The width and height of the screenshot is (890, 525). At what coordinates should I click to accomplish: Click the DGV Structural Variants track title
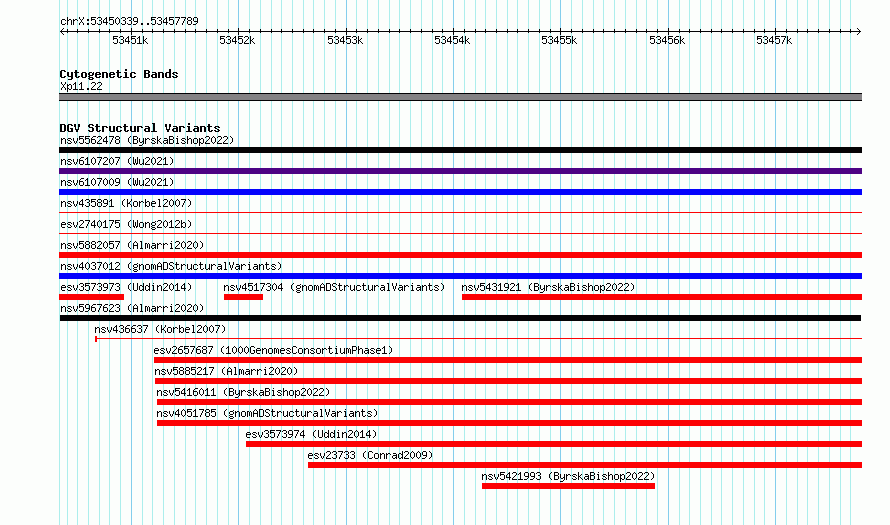tap(140, 128)
